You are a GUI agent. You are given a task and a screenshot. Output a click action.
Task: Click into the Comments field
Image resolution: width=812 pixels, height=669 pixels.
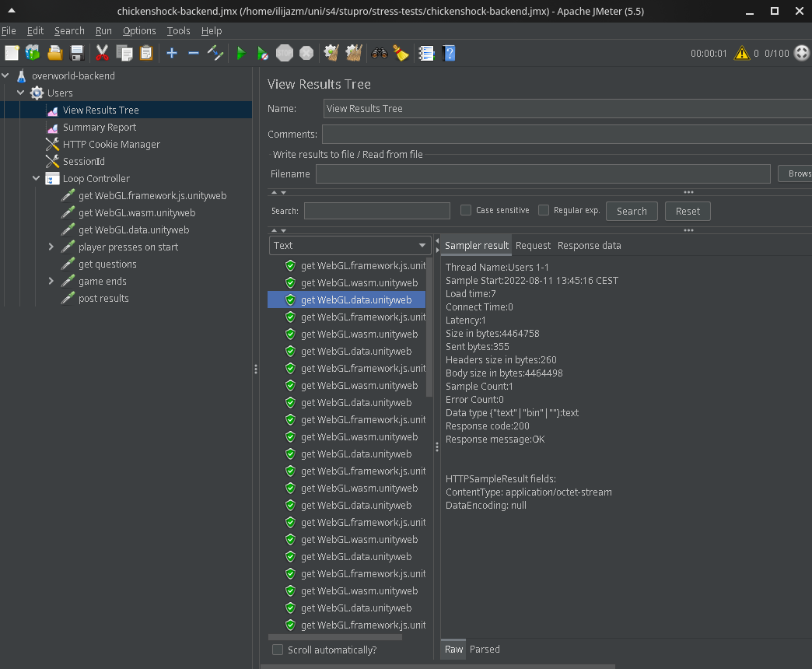567,134
